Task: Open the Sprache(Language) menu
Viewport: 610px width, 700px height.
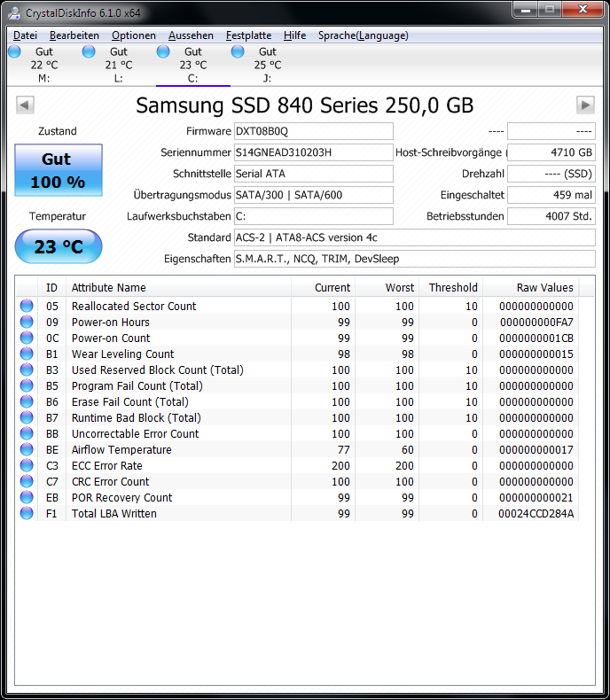Action: click(x=363, y=35)
